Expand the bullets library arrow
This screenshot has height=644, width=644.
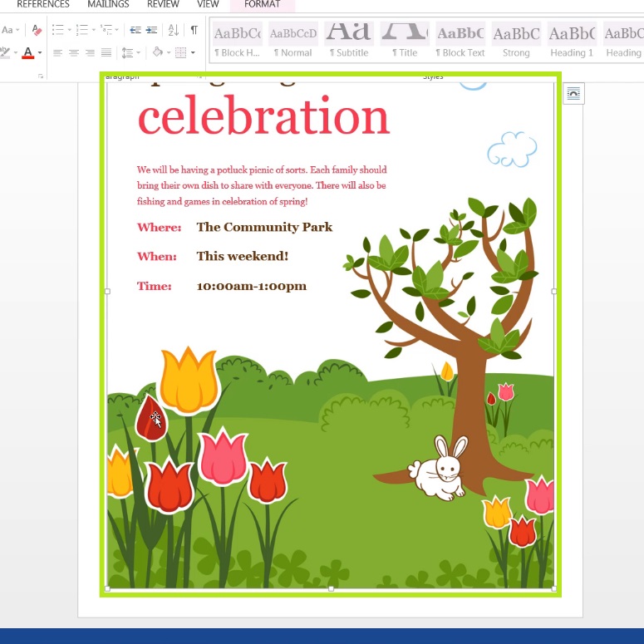(x=69, y=30)
